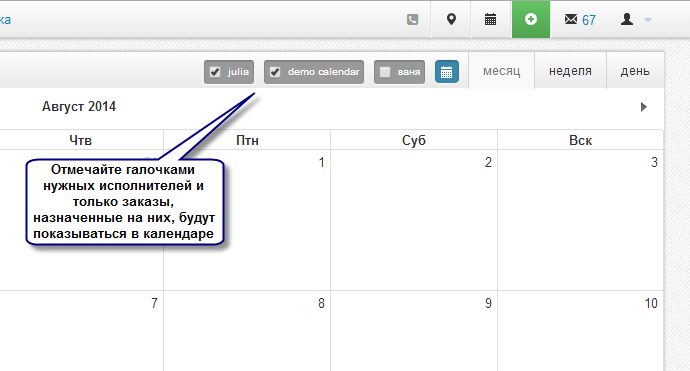The width and height of the screenshot is (690, 371).
Task: Select August 10 day cell
Action: [x=580, y=331]
